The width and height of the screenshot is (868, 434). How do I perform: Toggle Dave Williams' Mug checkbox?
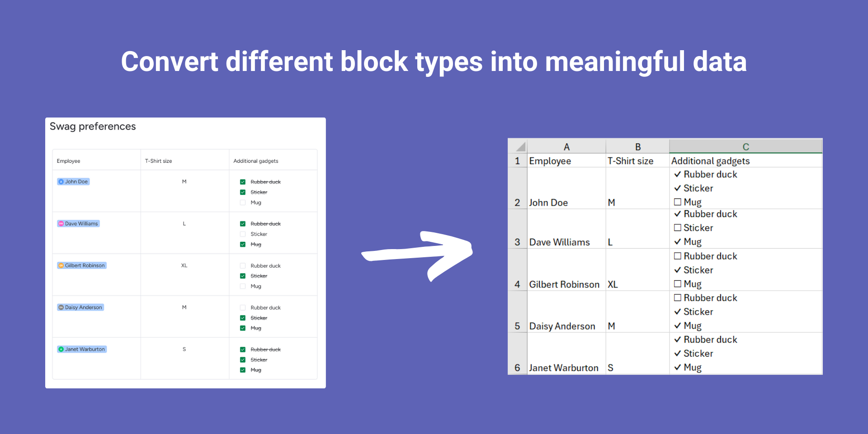point(243,244)
